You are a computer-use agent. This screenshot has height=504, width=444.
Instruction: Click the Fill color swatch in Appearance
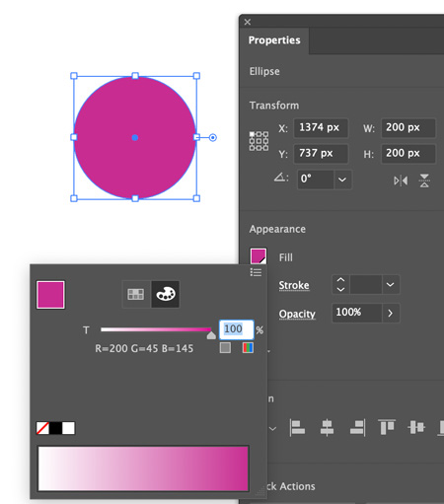point(259,256)
